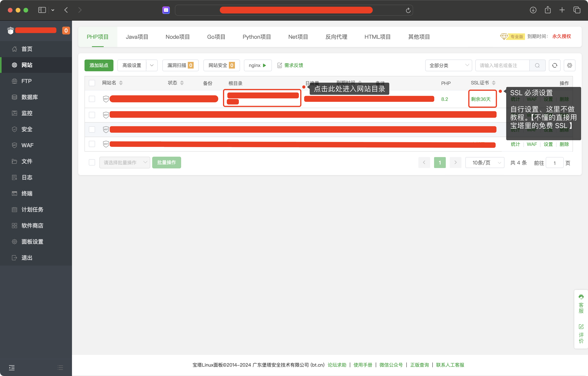The image size is (588, 376).
Task: Click the 漏洞扫描 button
Action: pos(180,66)
